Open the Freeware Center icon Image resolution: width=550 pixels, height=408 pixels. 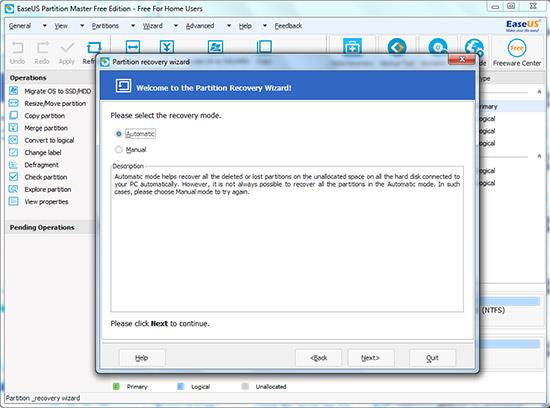[x=517, y=48]
